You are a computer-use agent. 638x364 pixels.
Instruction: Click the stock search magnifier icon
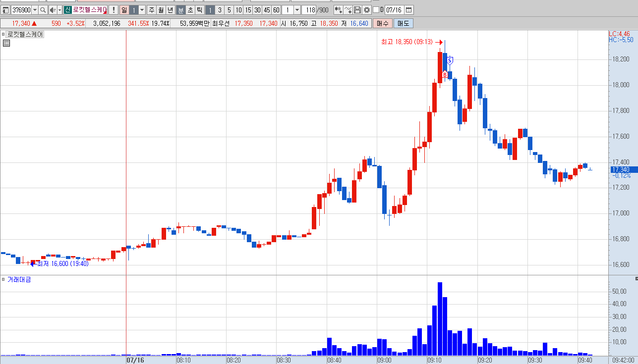click(43, 10)
